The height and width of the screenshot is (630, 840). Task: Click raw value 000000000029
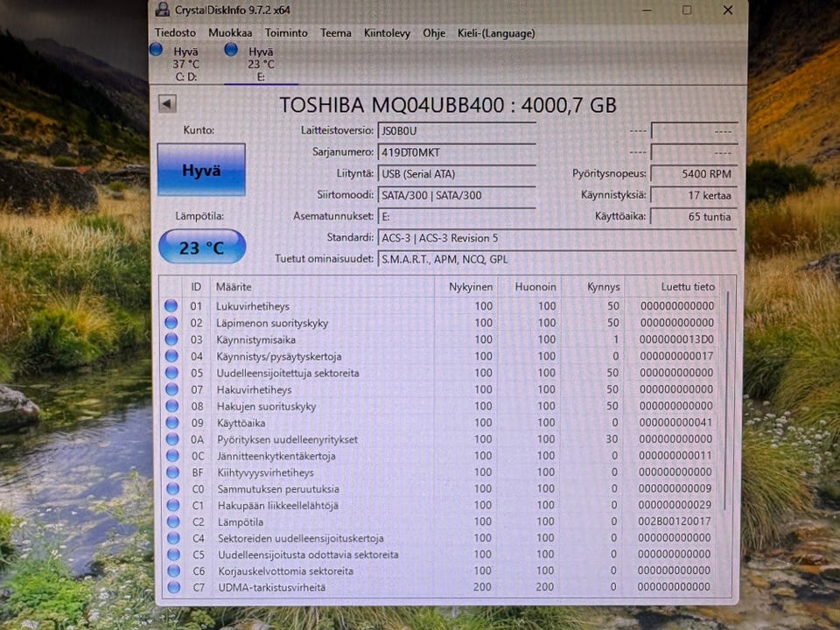tap(675, 505)
